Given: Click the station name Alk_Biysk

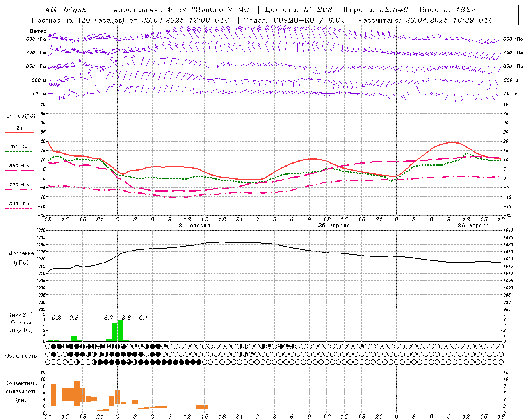Looking at the screenshot, I should 66,10.
